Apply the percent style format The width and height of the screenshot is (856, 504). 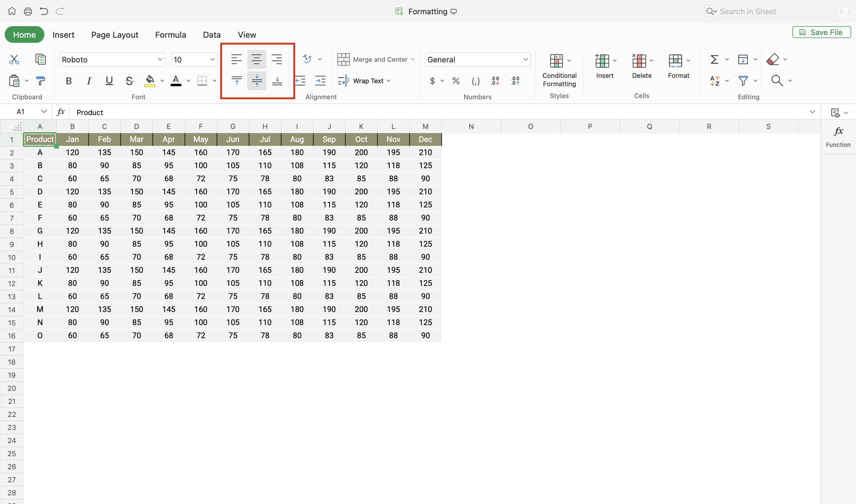(x=456, y=81)
